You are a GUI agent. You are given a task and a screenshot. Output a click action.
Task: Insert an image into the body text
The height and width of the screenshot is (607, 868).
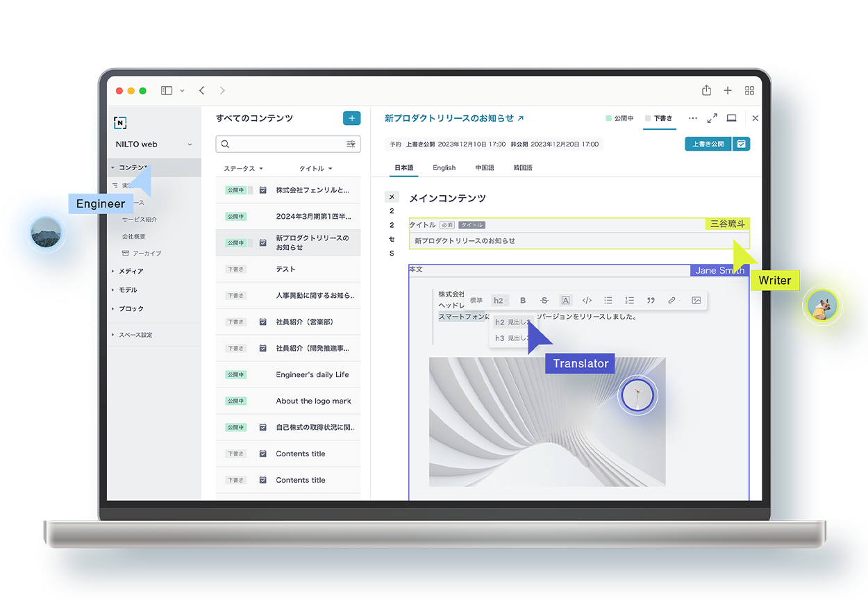[x=695, y=300]
